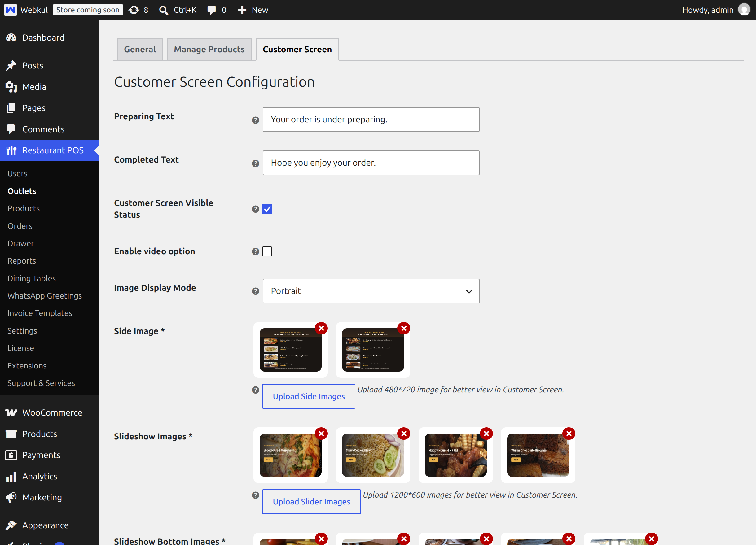The image size is (756, 545).
Task: Delete the Slow-Cooked Biryani slideshow image
Action: pos(404,434)
